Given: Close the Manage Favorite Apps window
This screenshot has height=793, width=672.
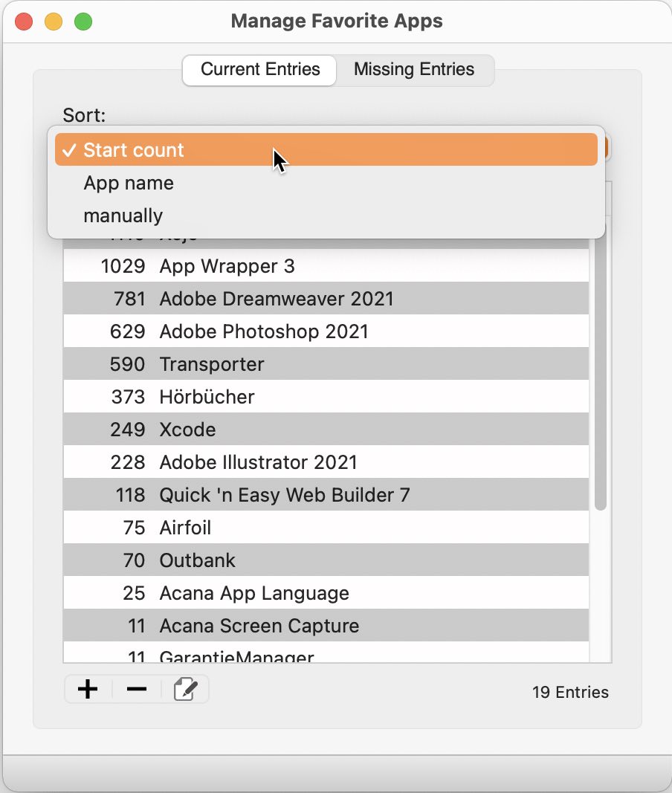Looking at the screenshot, I should click(24, 22).
